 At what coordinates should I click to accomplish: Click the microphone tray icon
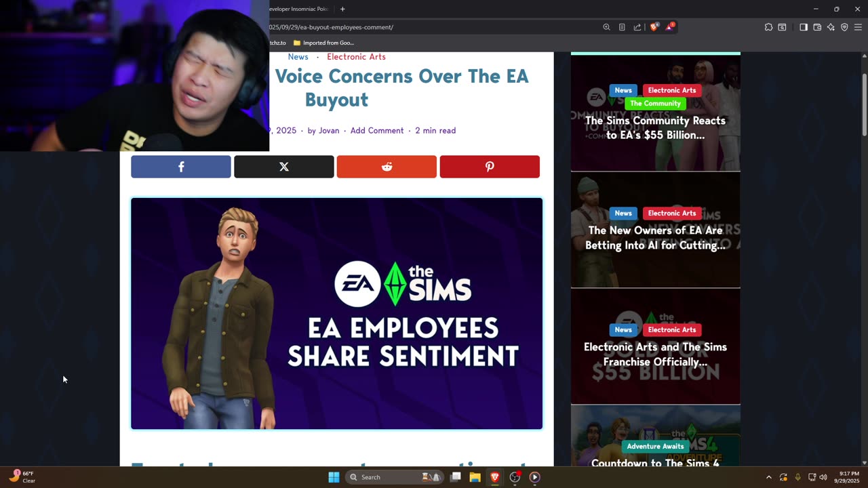tap(797, 477)
